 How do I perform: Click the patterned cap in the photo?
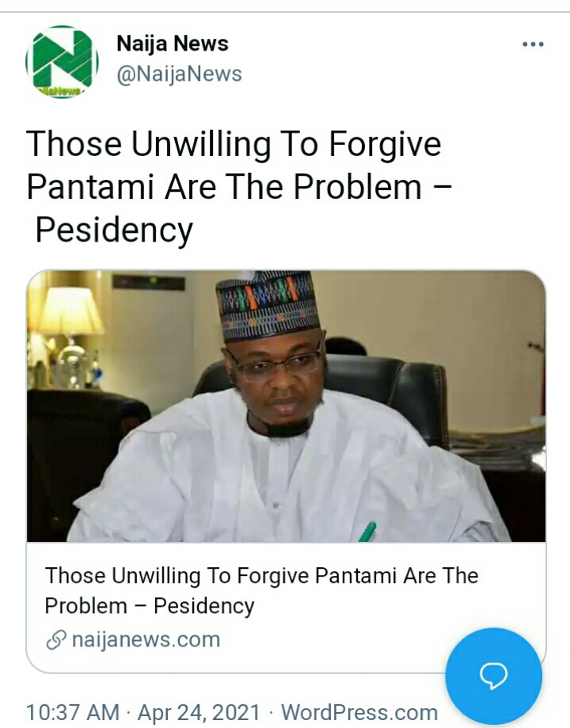pos(268,304)
